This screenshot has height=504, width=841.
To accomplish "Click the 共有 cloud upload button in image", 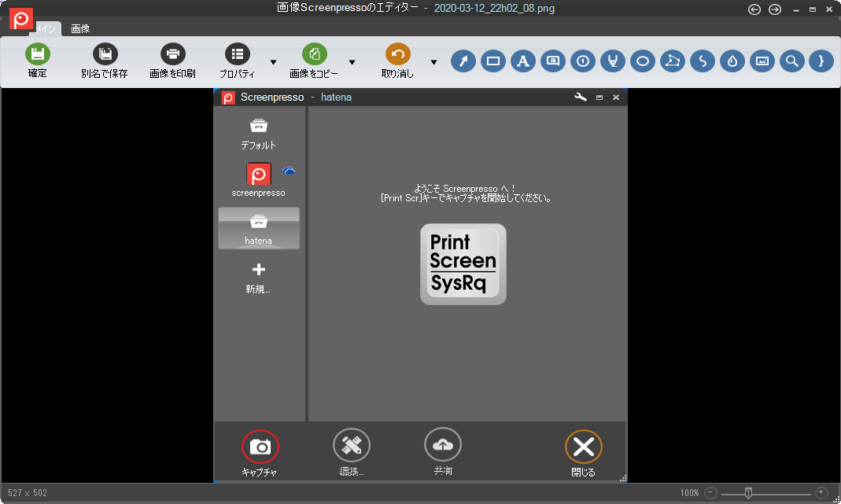I will click(442, 444).
